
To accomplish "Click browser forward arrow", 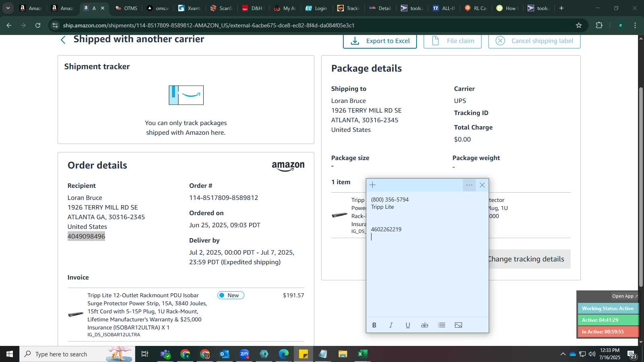I will pos(23,25).
